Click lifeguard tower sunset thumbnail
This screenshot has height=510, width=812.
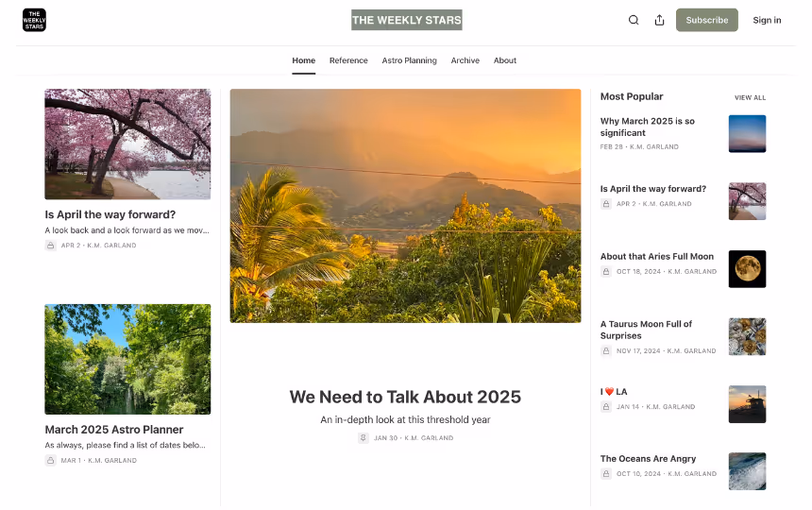[747, 404]
